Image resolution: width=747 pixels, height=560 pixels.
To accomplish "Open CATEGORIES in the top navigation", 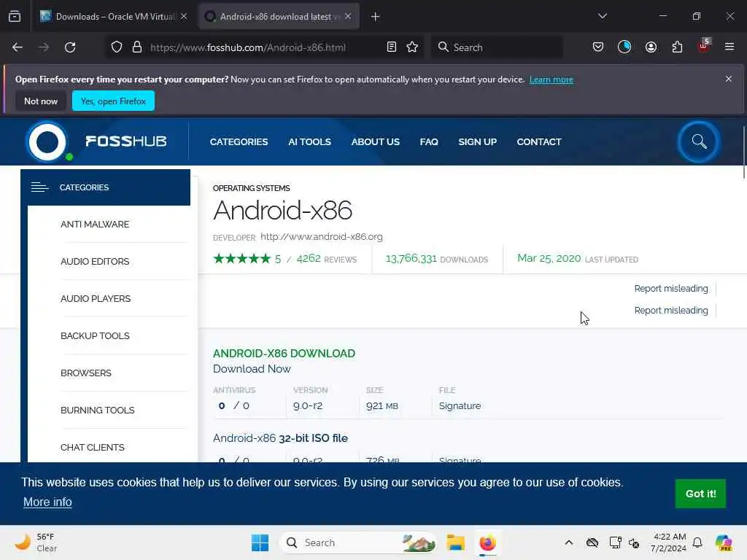I will pos(239,142).
